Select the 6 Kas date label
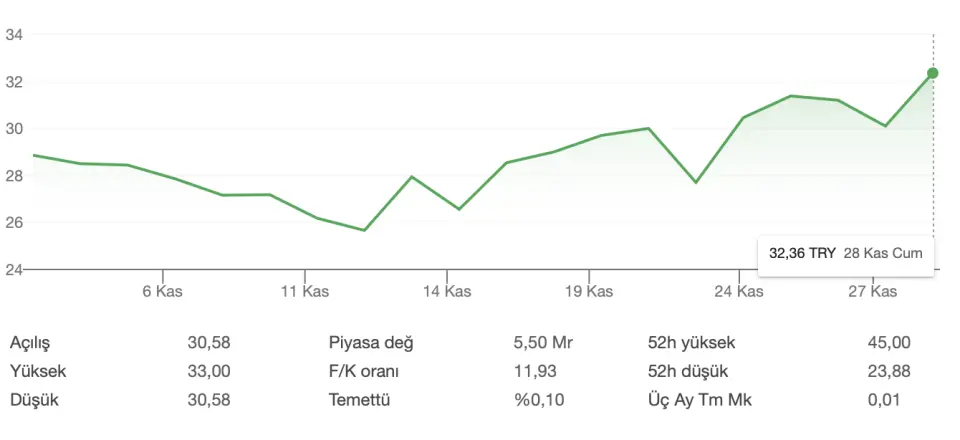This screenshot has width=960, height=440. 163,292
